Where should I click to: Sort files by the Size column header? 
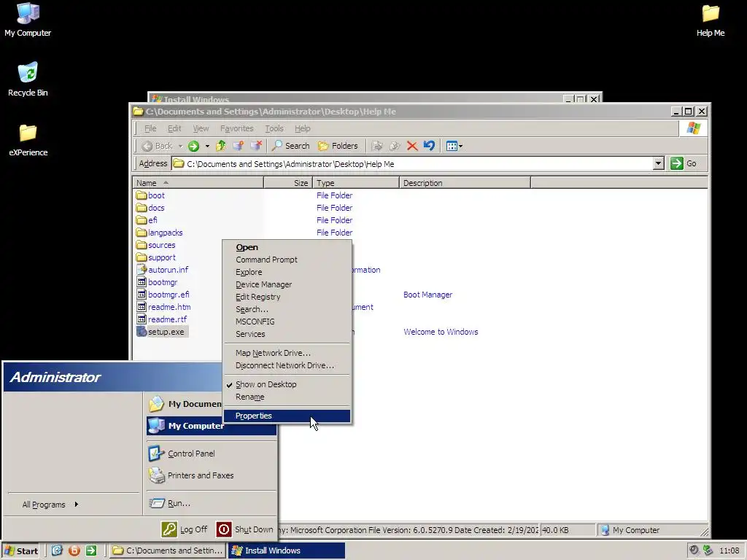point(288,183)
